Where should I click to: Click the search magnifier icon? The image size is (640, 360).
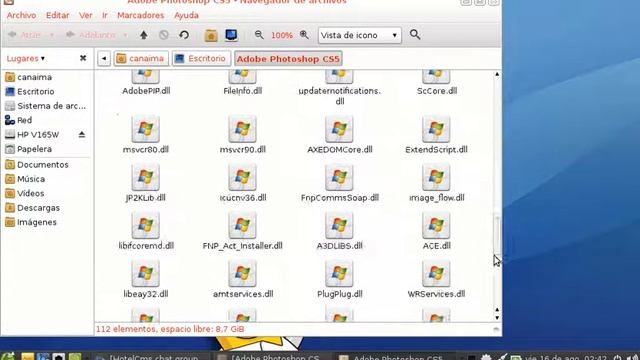[x=415, y=35]
